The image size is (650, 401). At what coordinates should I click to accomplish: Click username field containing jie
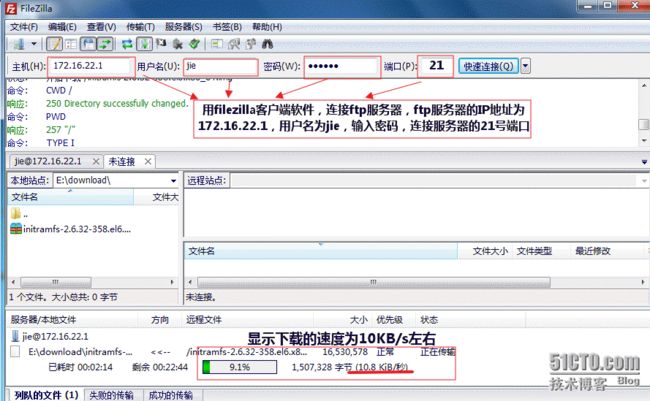pos(221,66)
